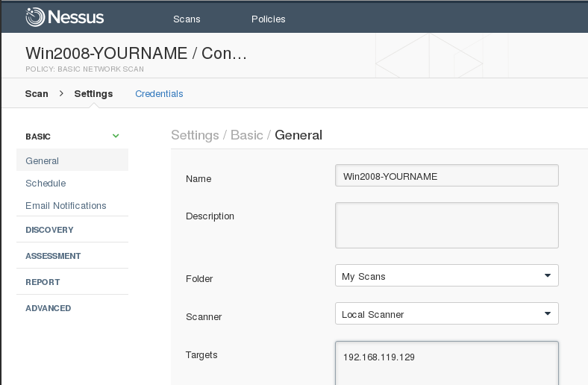Collapse the BASIC section green chevron
The image size is (588, 385).
pyautogui.click(x=116, y=136)
